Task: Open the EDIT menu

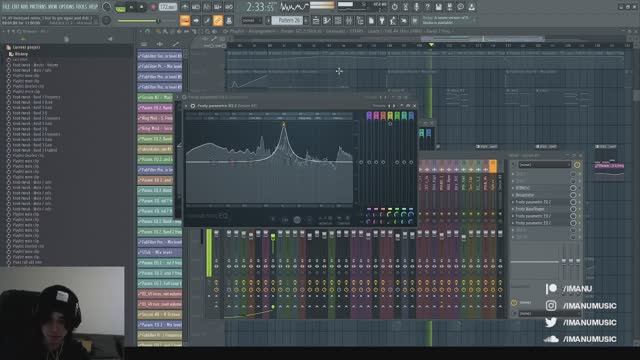Action: coord(16,7)
